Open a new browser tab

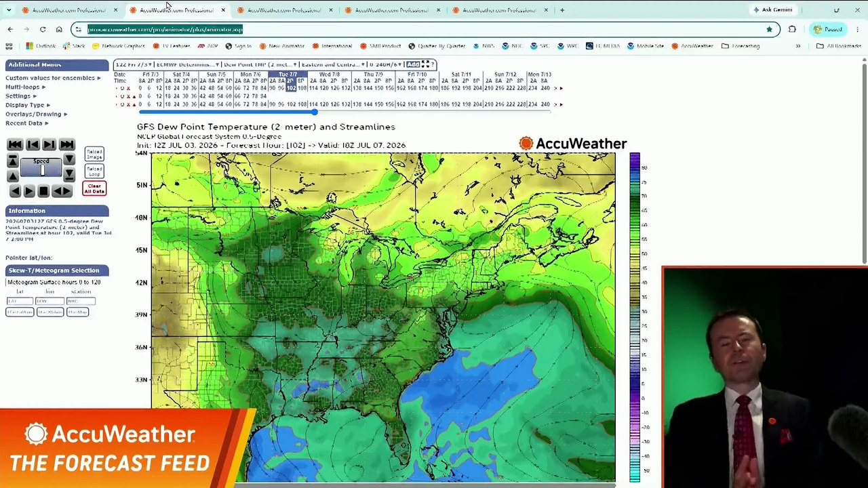[562, 10]
